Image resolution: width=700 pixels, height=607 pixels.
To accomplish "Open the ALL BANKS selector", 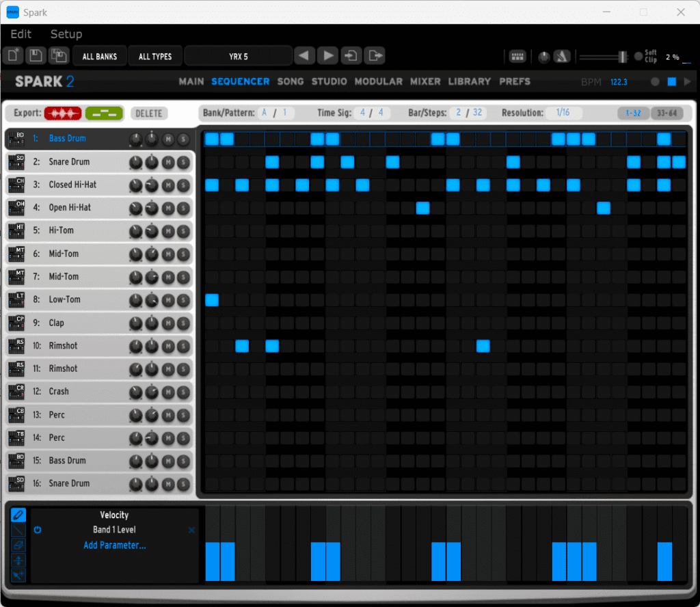I will tap(99, 55).
